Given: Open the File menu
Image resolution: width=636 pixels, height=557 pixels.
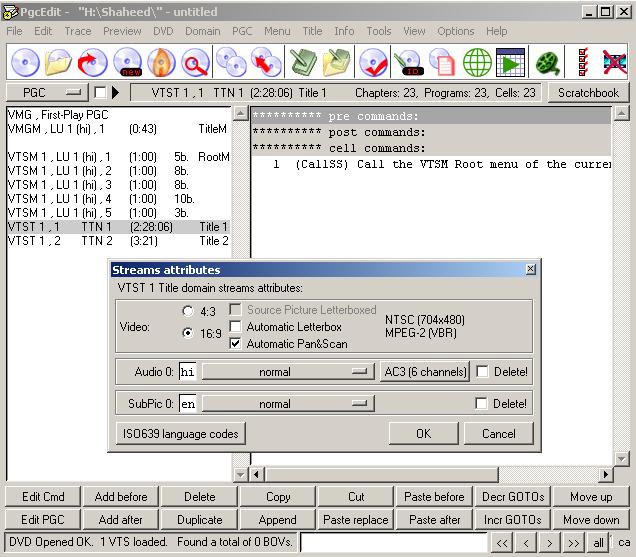Looking at the screenshot, I should [x=15, y=31].
